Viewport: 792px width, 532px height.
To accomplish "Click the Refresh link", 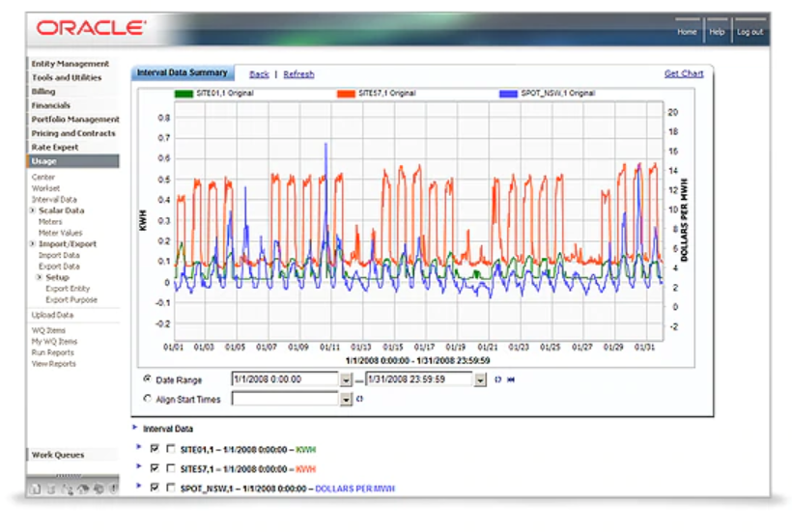I will pos(298,74).
